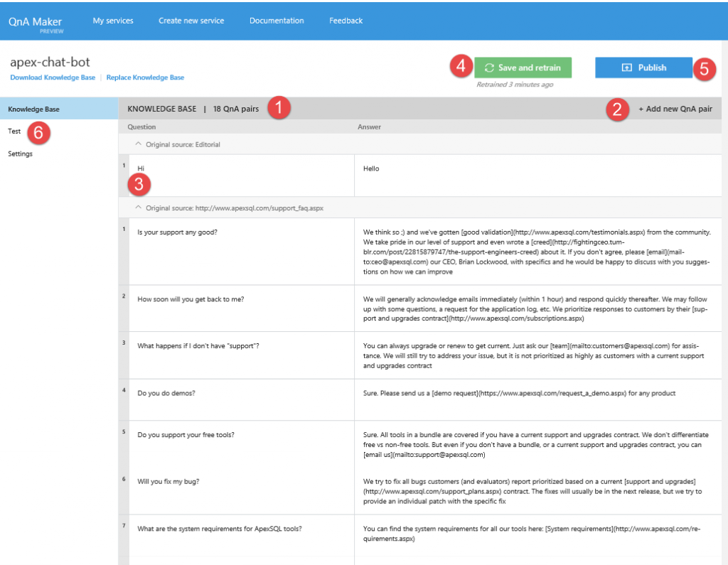The width and height of the screenshot is (728, 565).
Task: Click Replace Knowledge Base link
Action: tap(145, 77)
